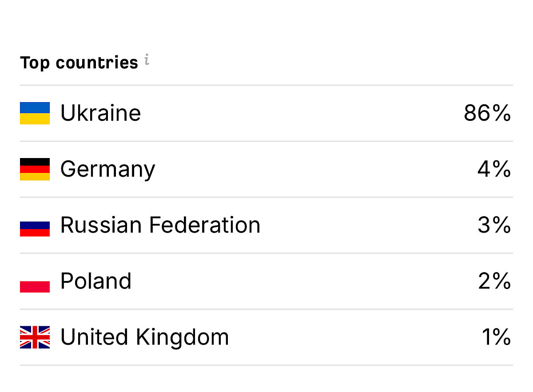Click the United Kingdom label
The width and height of the screenshot is (533, 392).
144,337
